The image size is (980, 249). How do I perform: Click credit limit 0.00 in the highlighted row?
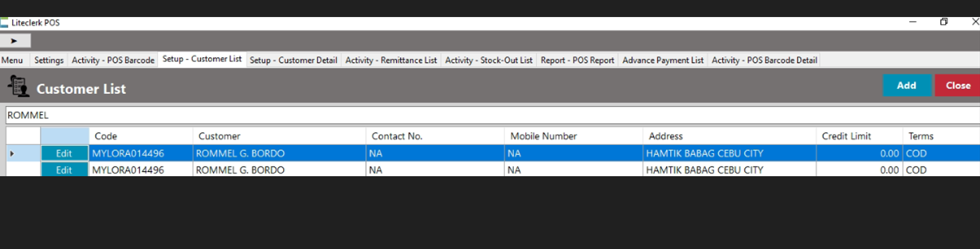[889, 154]
